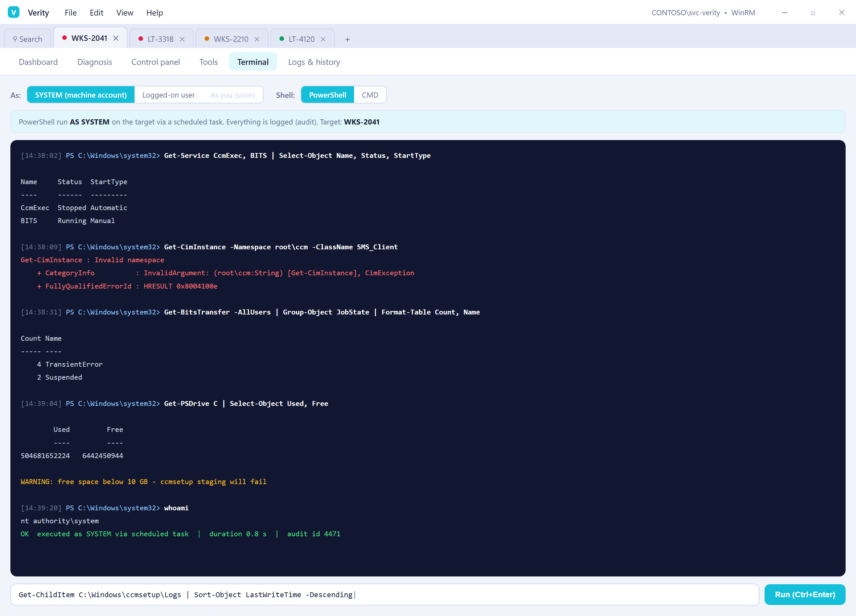The height and width of the screenshot is (616, 856).
Task: Open Logs & history section
Action: 314,62
